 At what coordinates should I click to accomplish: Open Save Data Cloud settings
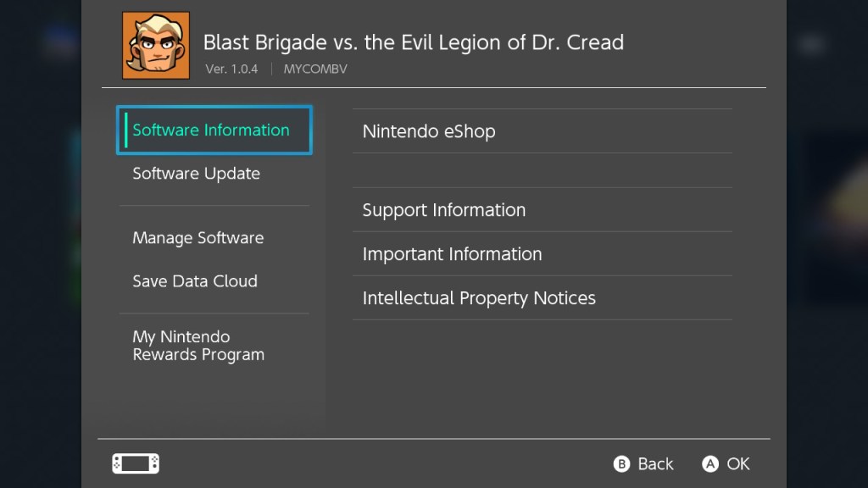195,281
